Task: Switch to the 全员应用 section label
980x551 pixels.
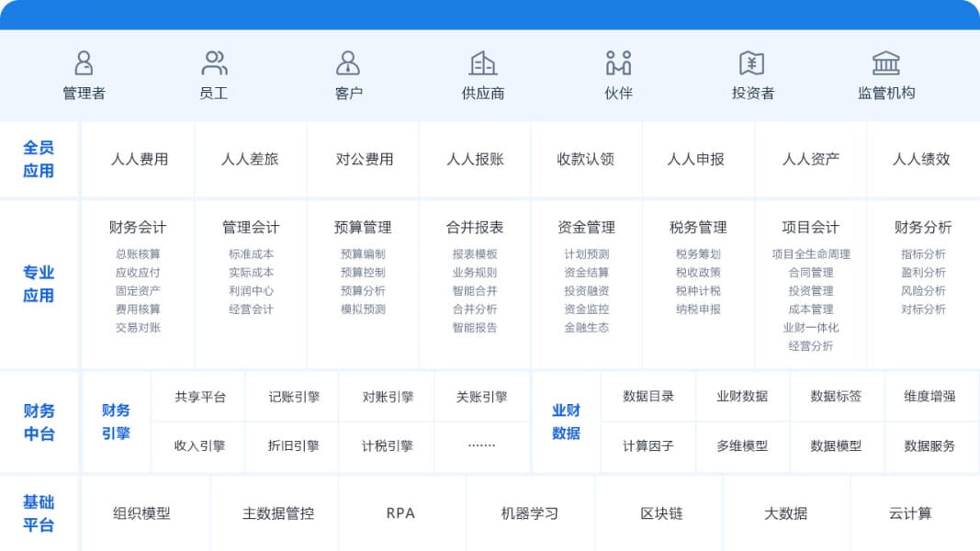Action: (x=39, y=158)
